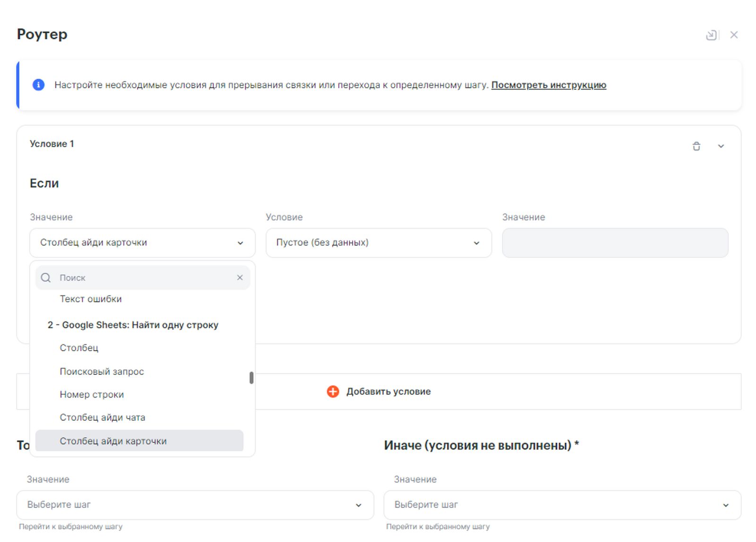Delete Условие 1 with trash icon
The image size is (756, 542).
696,146
